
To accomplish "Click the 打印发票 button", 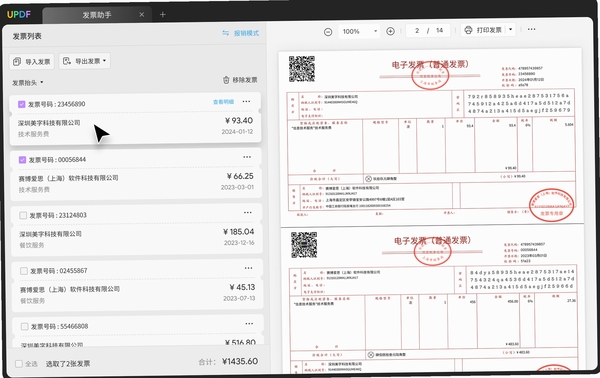I will pyautogui.click(x=484, y=30).
